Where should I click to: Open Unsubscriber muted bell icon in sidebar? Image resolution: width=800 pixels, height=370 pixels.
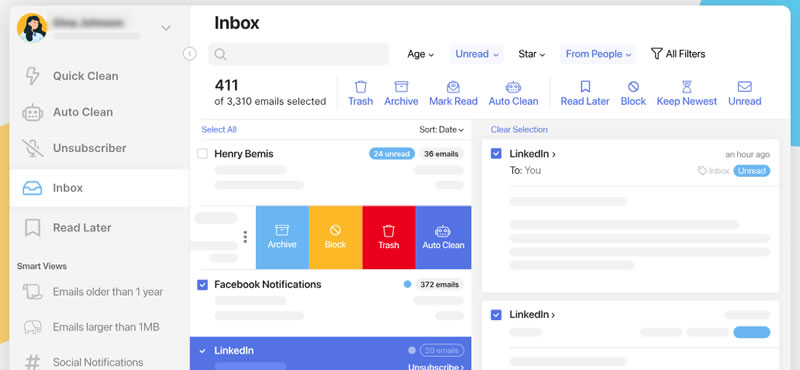(x=32, y=148)
